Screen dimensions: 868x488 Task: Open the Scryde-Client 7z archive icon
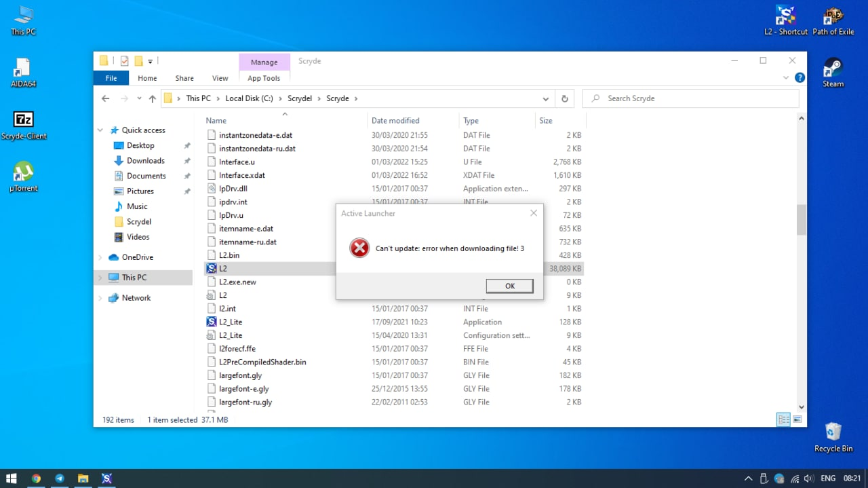23,121
